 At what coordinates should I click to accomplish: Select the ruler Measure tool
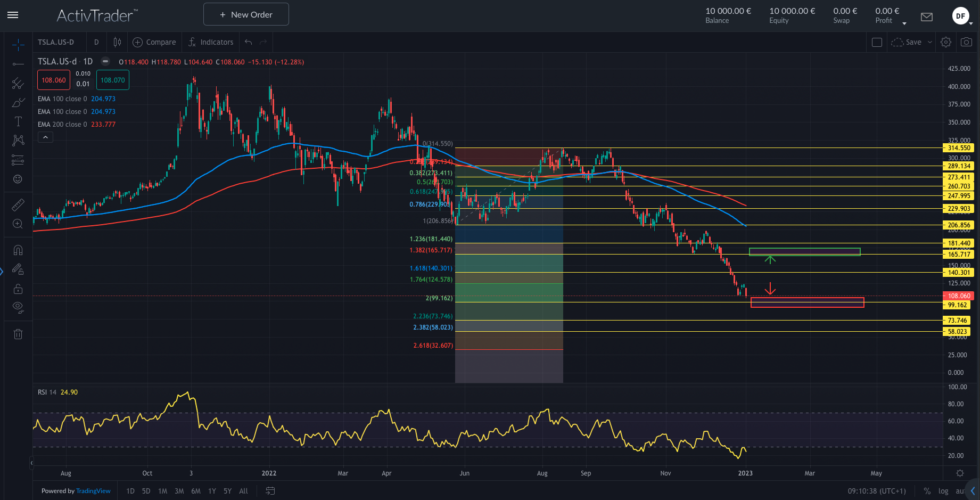click(x=18, y=204)
